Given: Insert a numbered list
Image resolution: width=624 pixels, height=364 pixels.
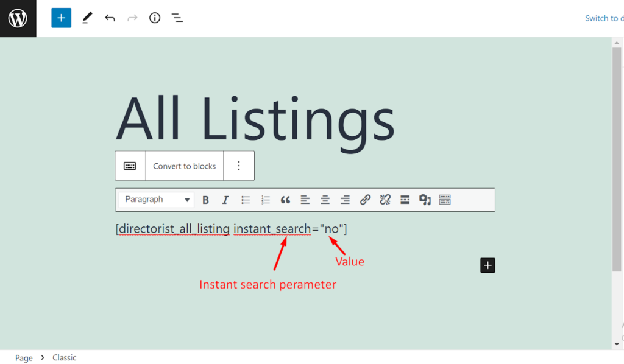Looking at the screenshot, I should tap(266, 200).
